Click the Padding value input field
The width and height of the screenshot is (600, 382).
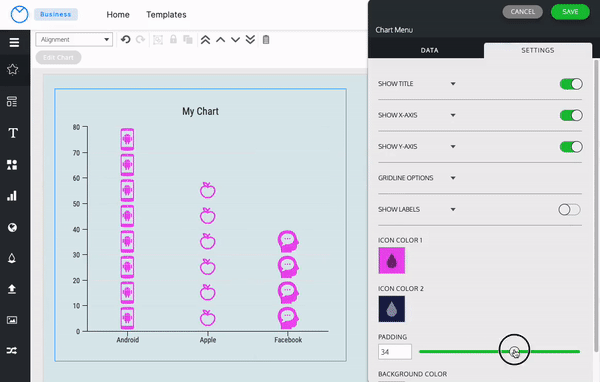pyautogui.click(x=395, y=352)
